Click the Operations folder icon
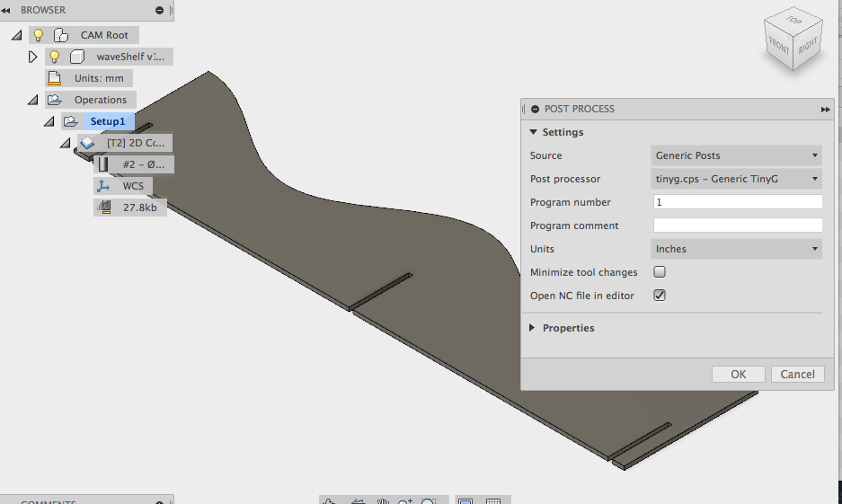The width and height of the screenshot is (842, 504). (x=54, y=100)
